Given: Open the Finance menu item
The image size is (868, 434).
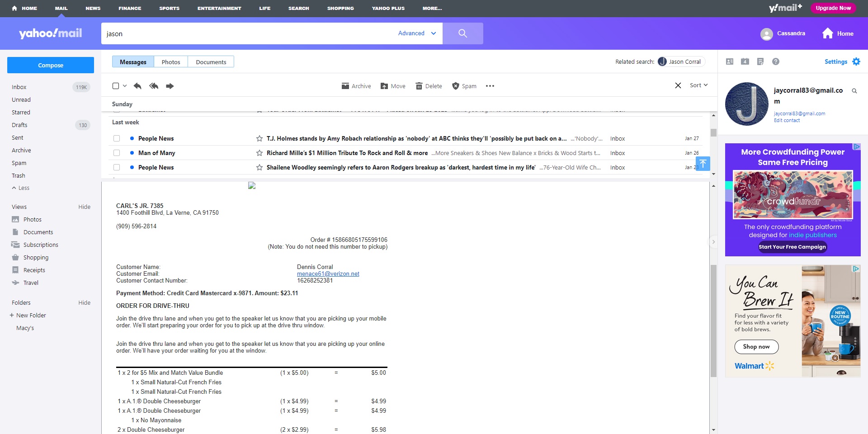Looking at the screenshot, I should tap(130, 8).
